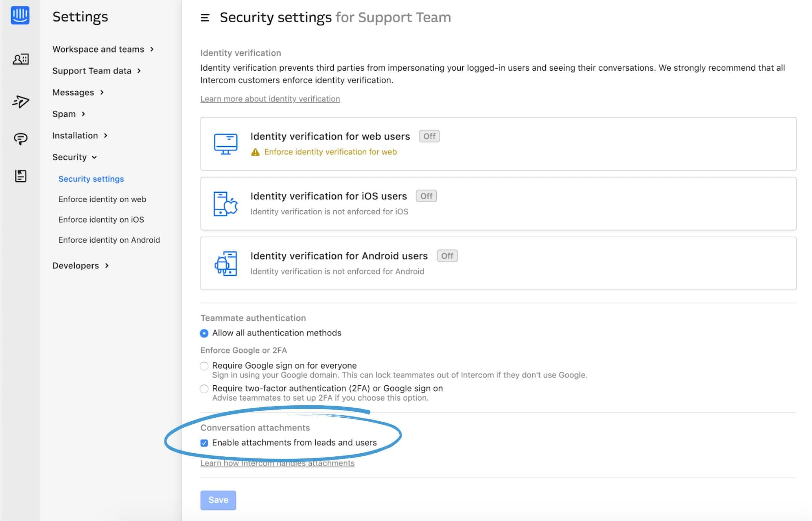Open Installation settings section
Image resolution: width=812 pixels, height=521 pixels.
75,136
